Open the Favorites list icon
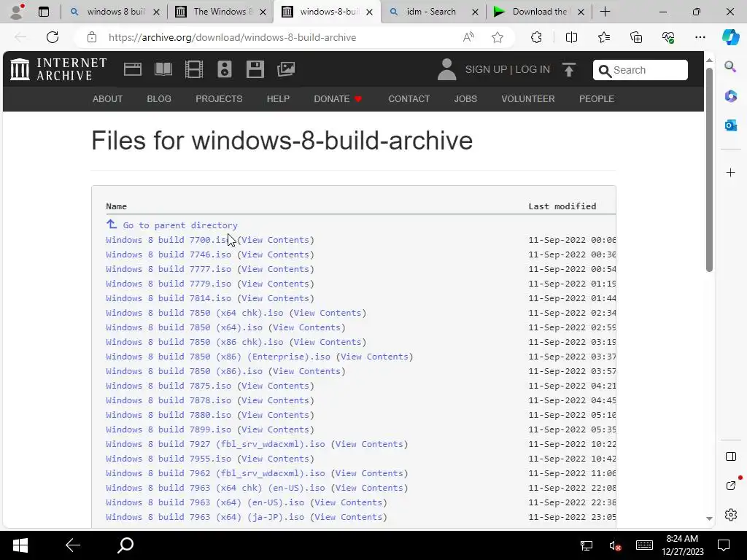The height and width of the screenshot is (560, 747). [603, 37]
